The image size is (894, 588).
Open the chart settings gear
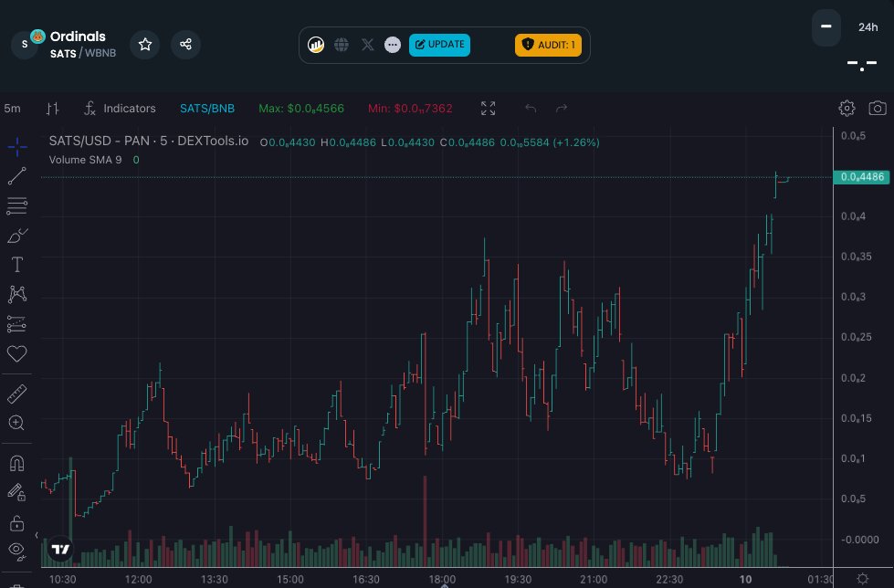click(x=847, y=109)
